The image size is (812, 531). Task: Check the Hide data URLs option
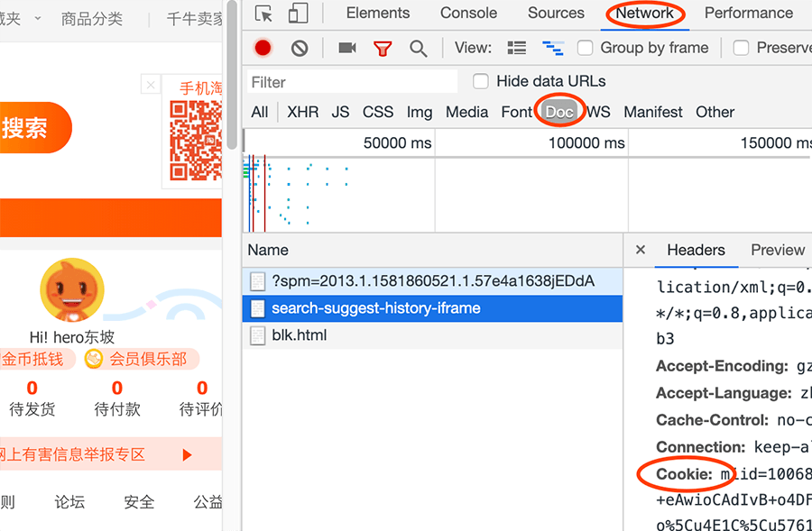coord(481,81)
